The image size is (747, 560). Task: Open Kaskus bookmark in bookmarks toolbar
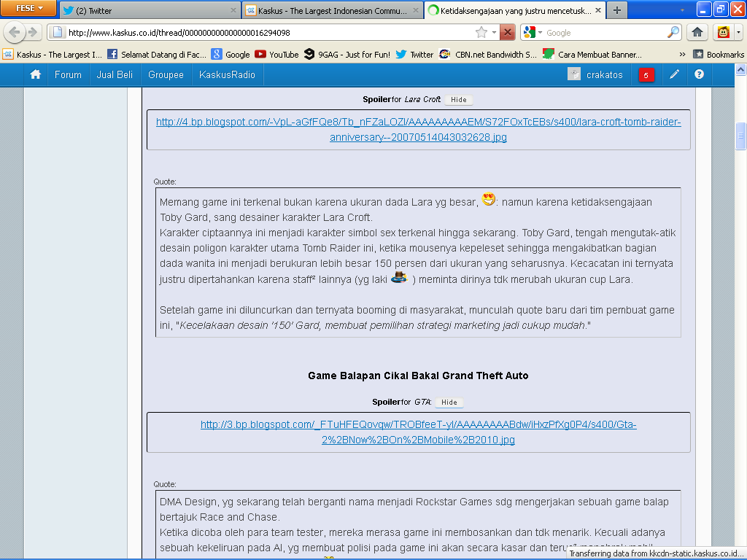coord(53,54)
